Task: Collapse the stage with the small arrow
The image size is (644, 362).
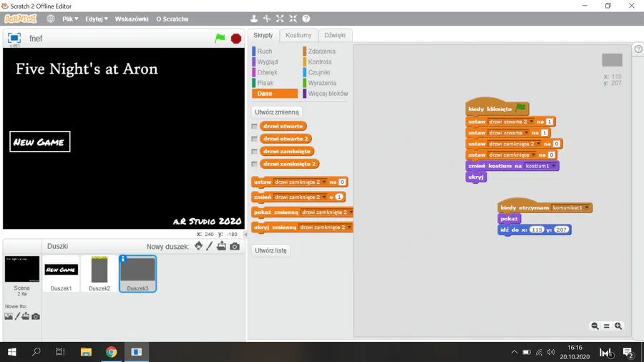Action: pyautogui.click(x=245, y=235)
